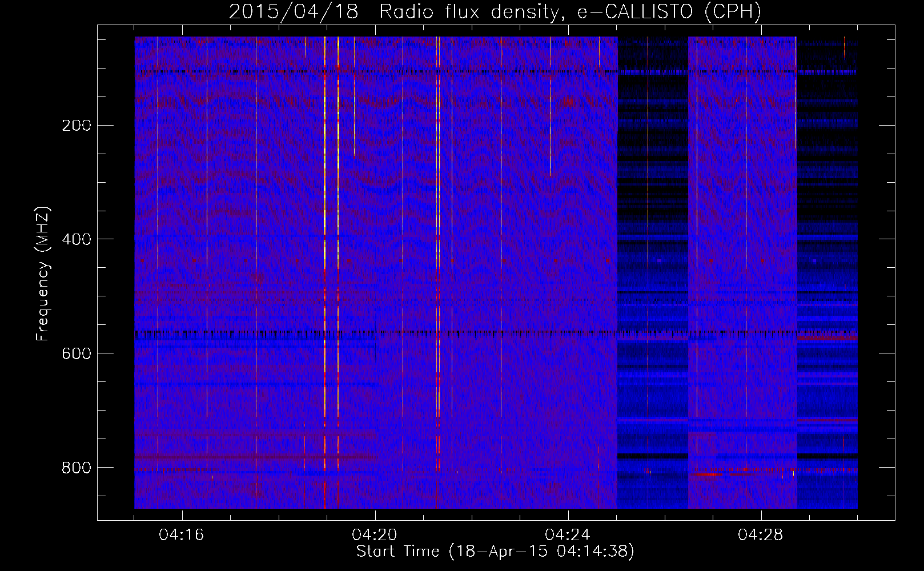Click the 04:28 time tick label

(761, 535)
